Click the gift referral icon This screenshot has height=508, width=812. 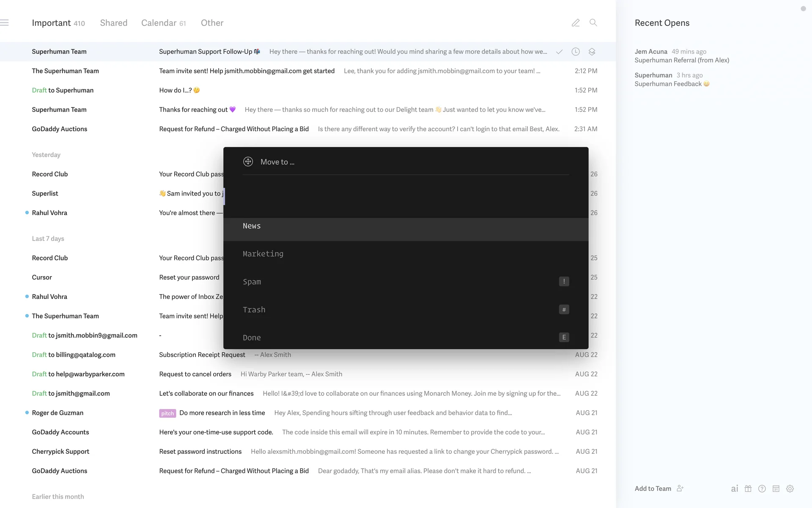point(748,489)
